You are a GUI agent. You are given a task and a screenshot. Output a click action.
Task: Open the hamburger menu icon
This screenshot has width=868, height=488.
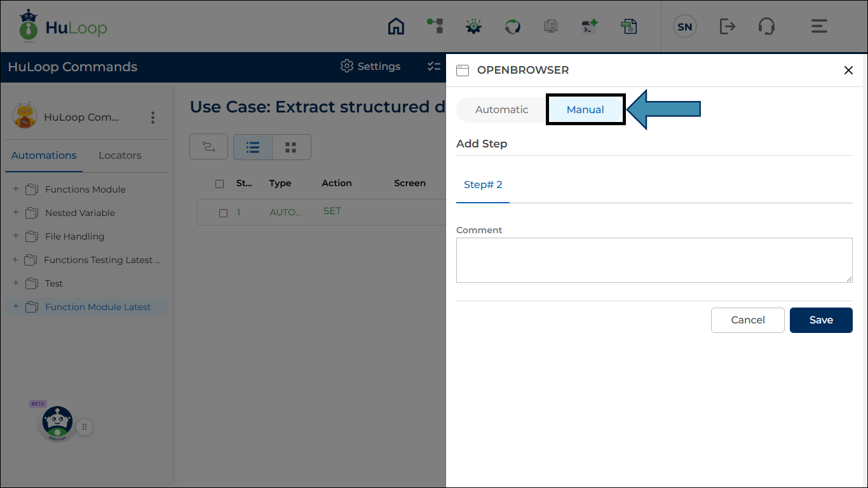pyautogui.click(x=819, y=26)
